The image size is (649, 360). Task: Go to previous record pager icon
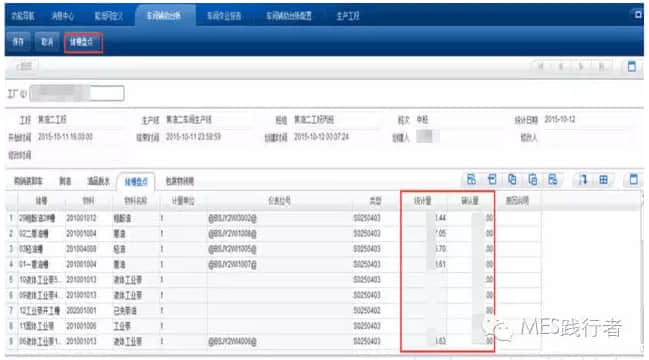tap(561, 67)
